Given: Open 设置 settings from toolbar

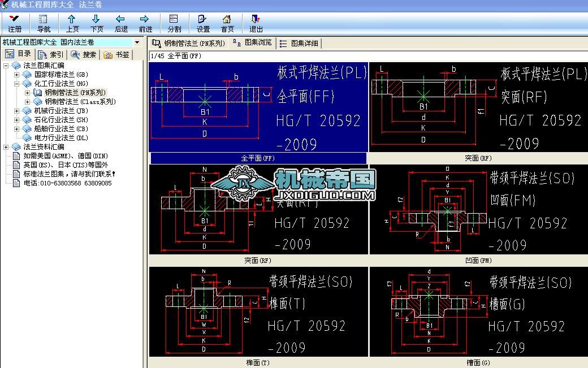Looking at the screenshot, I should click(203, 23).
